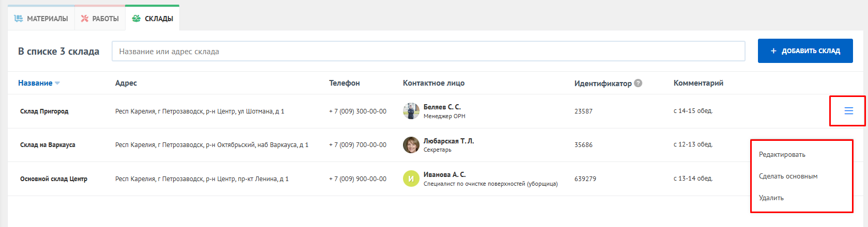Click the help icon next to Идентификатор
The image size is (868, 227).
click(638, 83)
